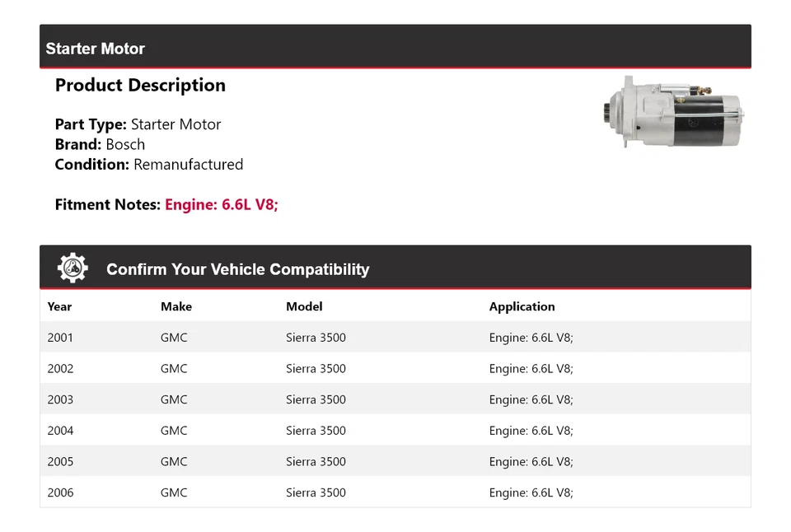Screen dimensions: 791x532
Task: Click the Part Type: Starter Motor line
Action: [138, 124]
